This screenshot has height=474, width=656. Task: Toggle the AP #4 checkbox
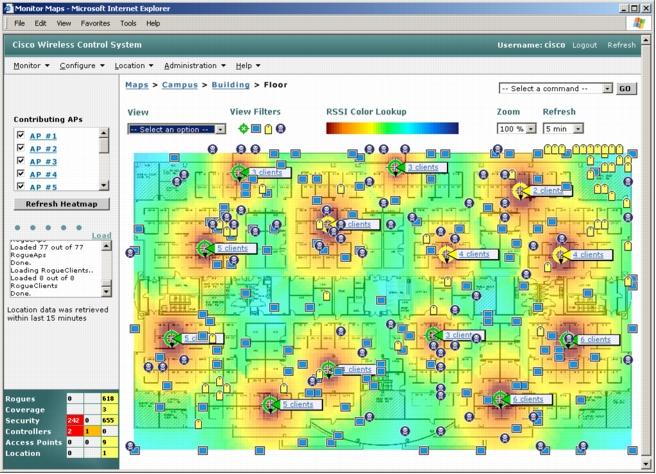(20, 173)
